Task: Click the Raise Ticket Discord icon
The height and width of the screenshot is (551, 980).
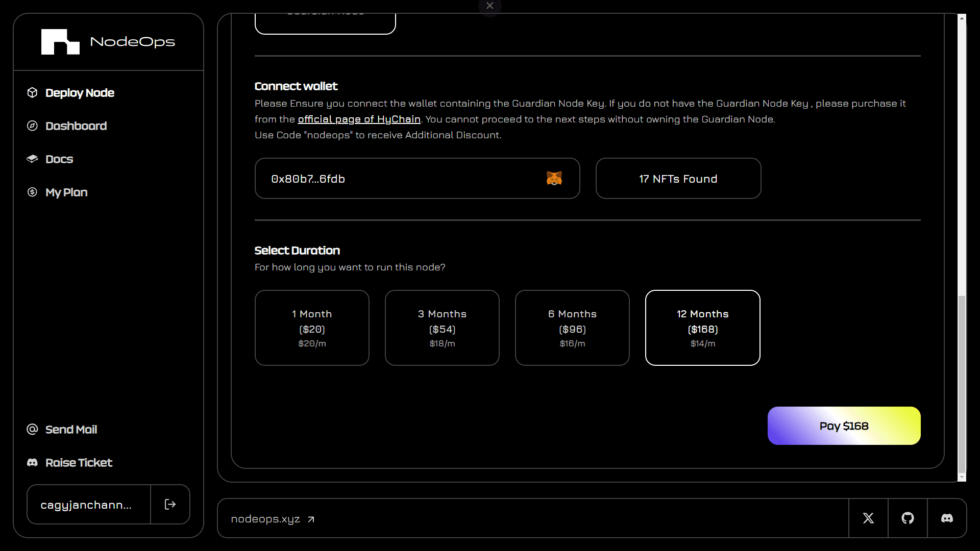Action: (x=32, y=463)
